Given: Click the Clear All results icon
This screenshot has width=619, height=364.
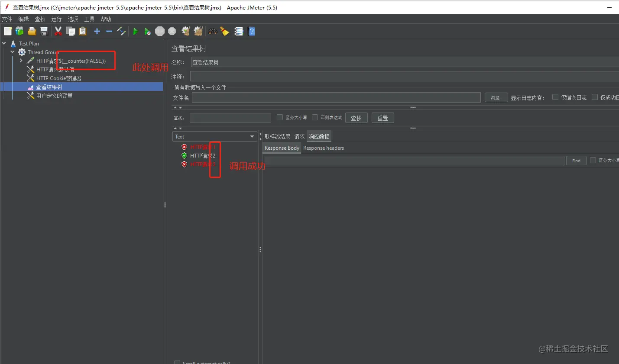Looking at the screenshot, I should click(198, 31).
